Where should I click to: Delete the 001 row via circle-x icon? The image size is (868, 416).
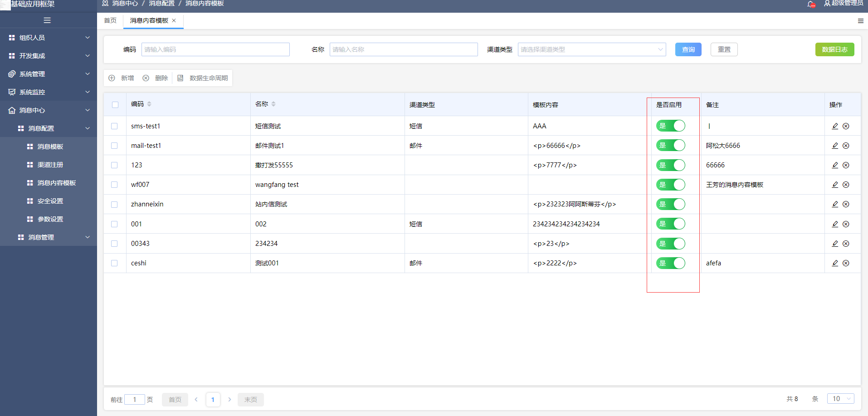846,224
